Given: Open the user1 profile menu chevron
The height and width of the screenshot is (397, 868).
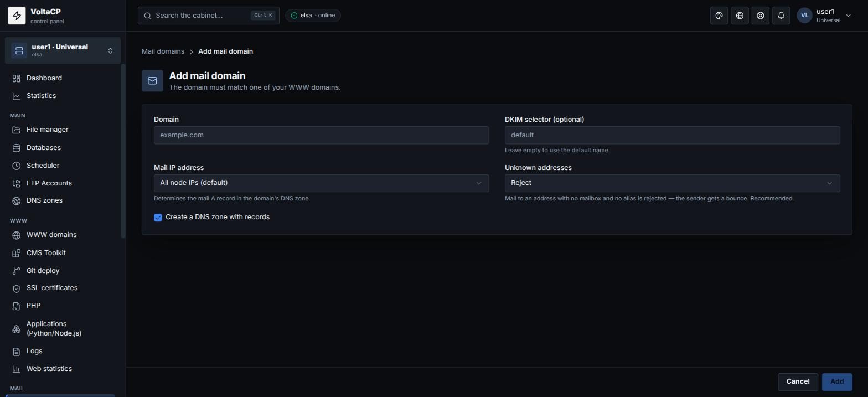Looking at the screenshot, I should tap(848, 16).
